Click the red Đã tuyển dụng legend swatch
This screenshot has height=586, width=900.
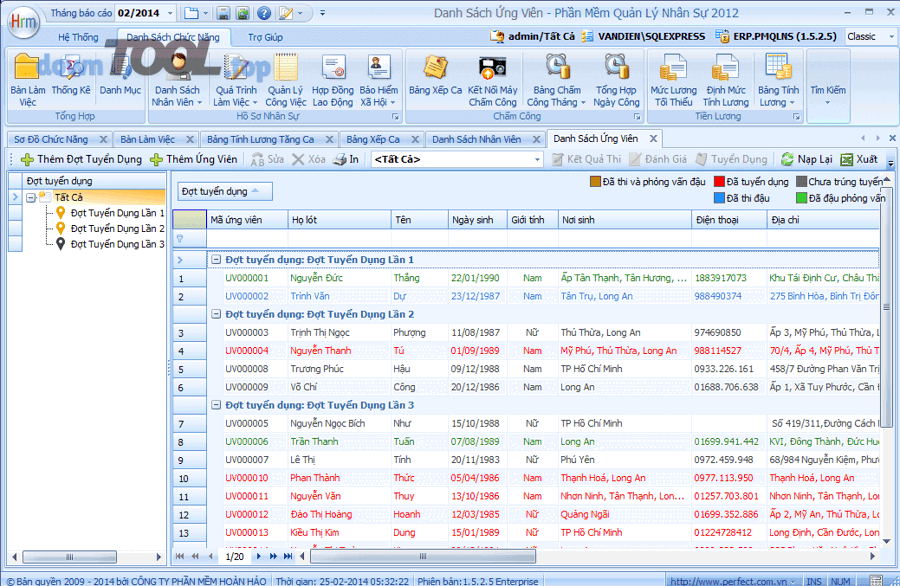tap(718, 182)
